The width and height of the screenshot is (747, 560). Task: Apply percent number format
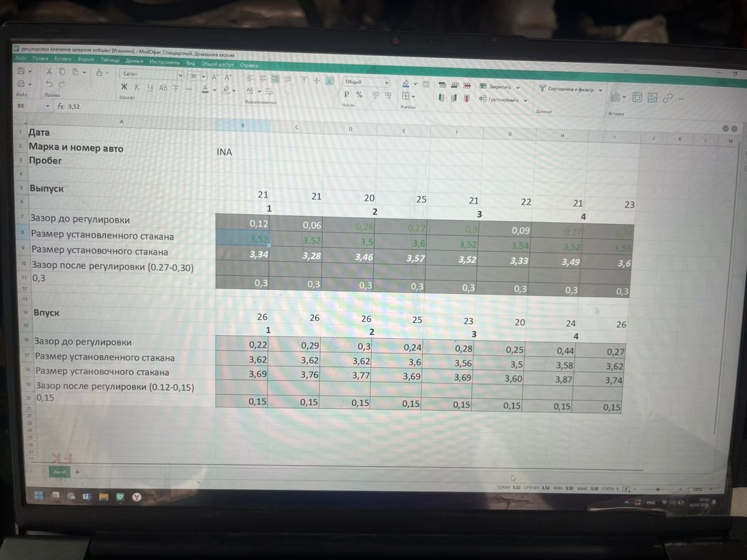(359, 94)
